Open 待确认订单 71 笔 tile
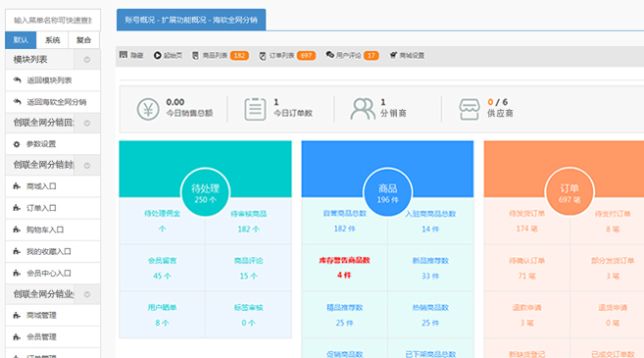The image size is (644, 358). tap(527, 268)
